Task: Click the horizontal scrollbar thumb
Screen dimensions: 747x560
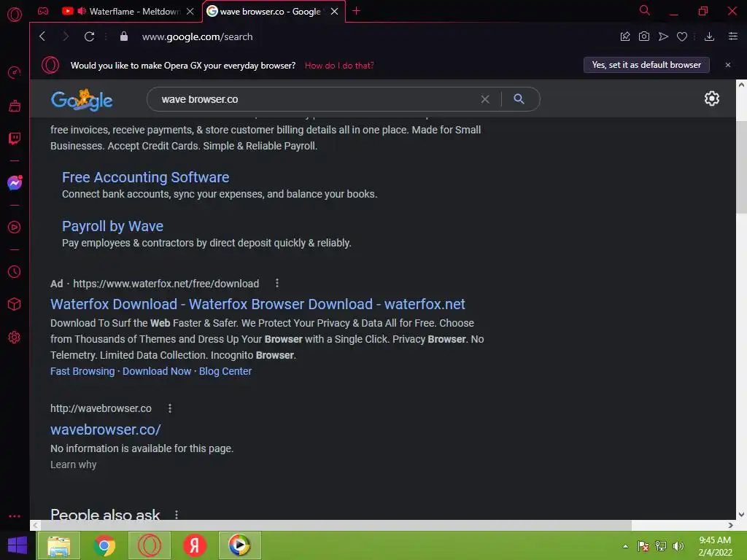Action: point(336,525)
